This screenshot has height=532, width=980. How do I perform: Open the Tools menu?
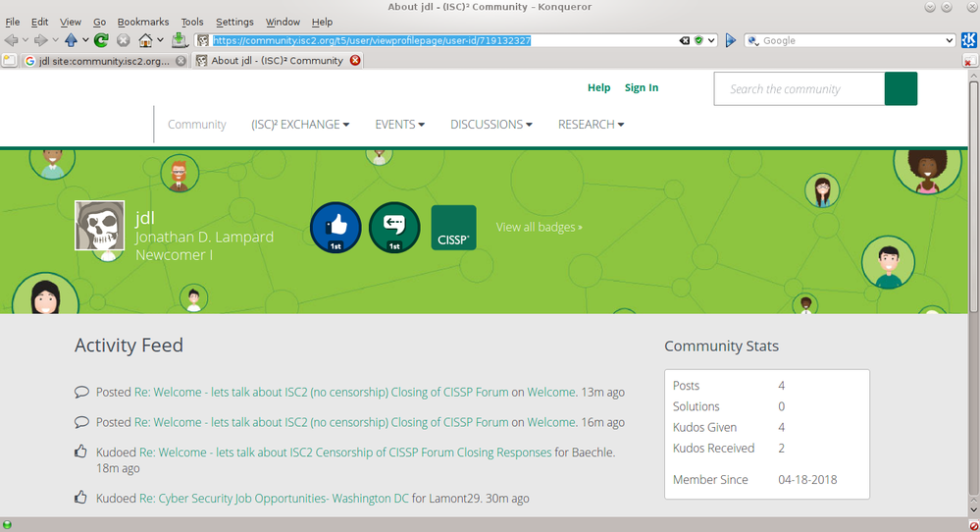coord(192,22)
